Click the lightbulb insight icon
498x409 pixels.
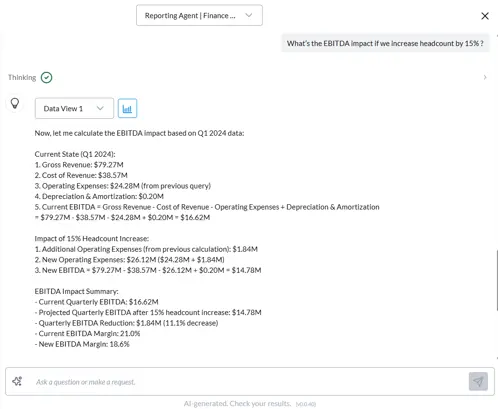pos(15,104)
